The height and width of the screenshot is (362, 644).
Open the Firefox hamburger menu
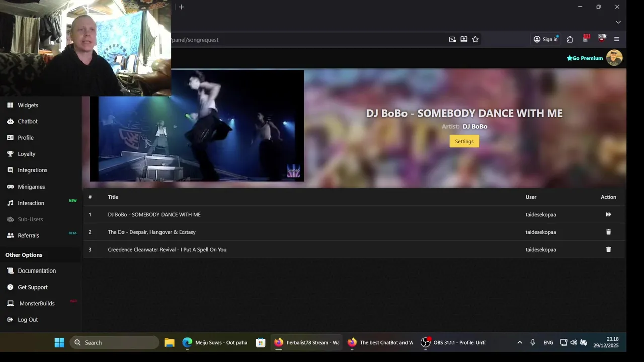coord(617,39)
